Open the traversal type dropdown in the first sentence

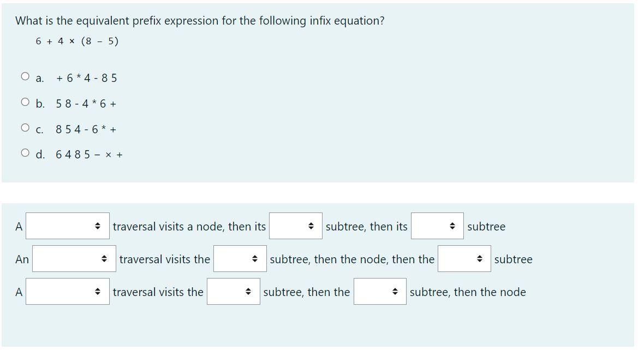67,226
